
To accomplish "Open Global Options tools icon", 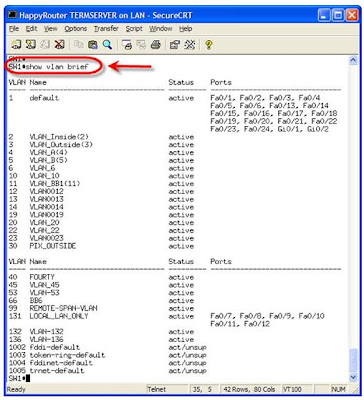I will (189, 44).
